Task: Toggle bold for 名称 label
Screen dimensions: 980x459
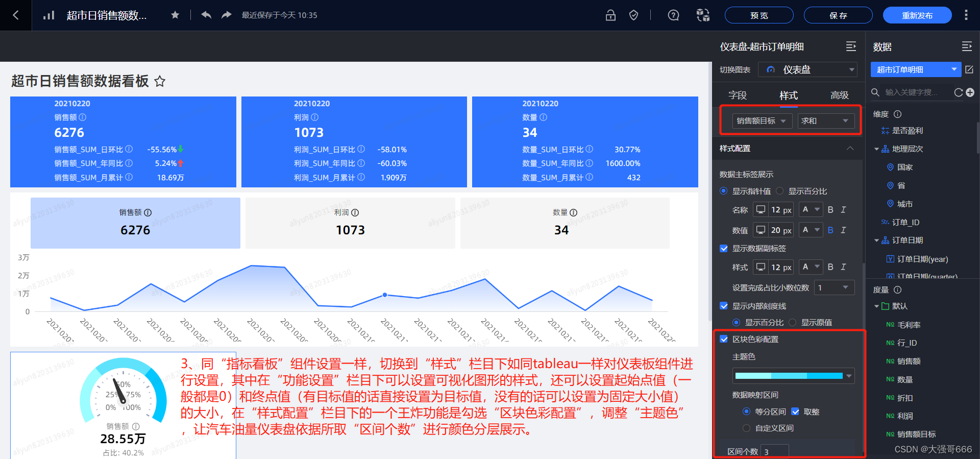Action: pos(830,210)
